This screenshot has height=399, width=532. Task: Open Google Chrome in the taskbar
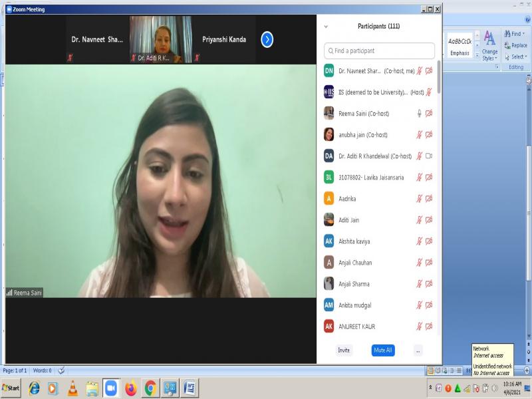150,388
